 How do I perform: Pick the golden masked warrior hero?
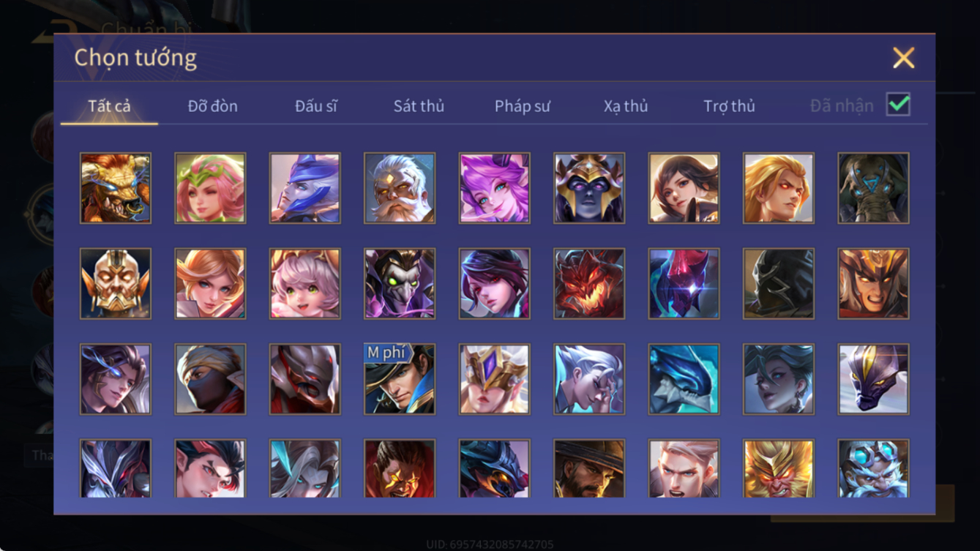[x=116, y=284]
